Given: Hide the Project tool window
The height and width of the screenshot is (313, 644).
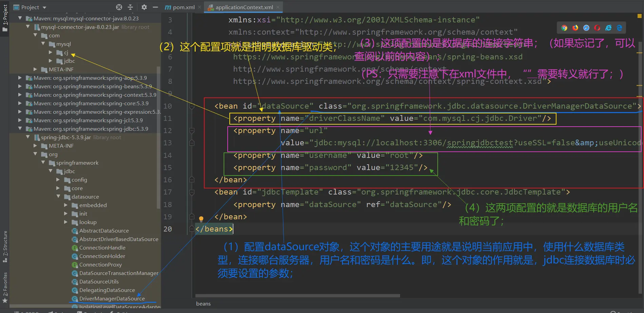Looking at the screenshot, I should pos(155,7).
